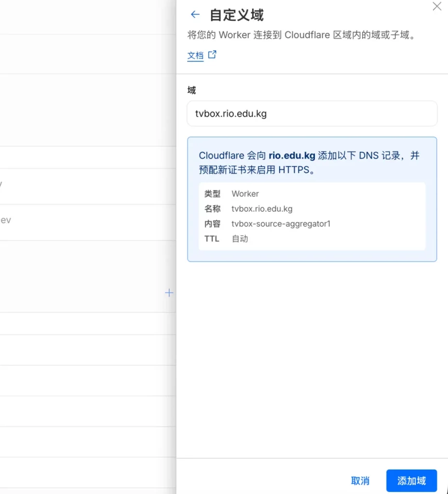Focus the 域 domain input field
The height and width of the screenshot is (494, 448).
click(312, 113)
